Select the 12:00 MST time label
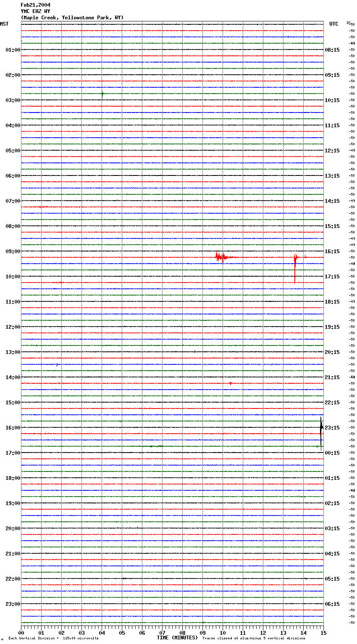This screenshot has height=644, width=357. tap(13, 327)
